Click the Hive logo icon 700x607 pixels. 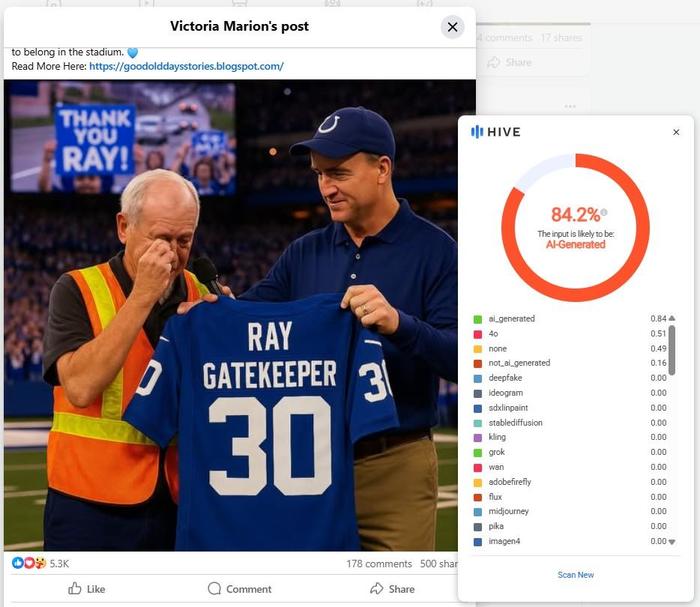(x=477, y=132)
